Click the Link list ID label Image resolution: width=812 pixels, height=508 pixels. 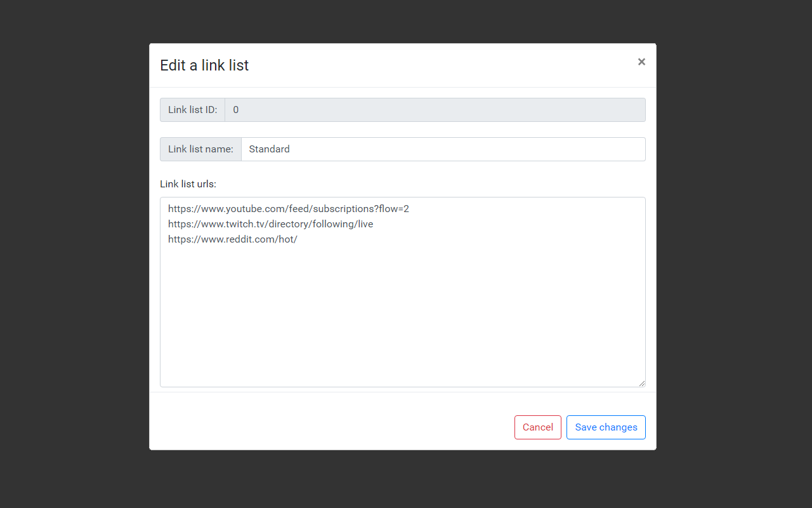[192, 109]
